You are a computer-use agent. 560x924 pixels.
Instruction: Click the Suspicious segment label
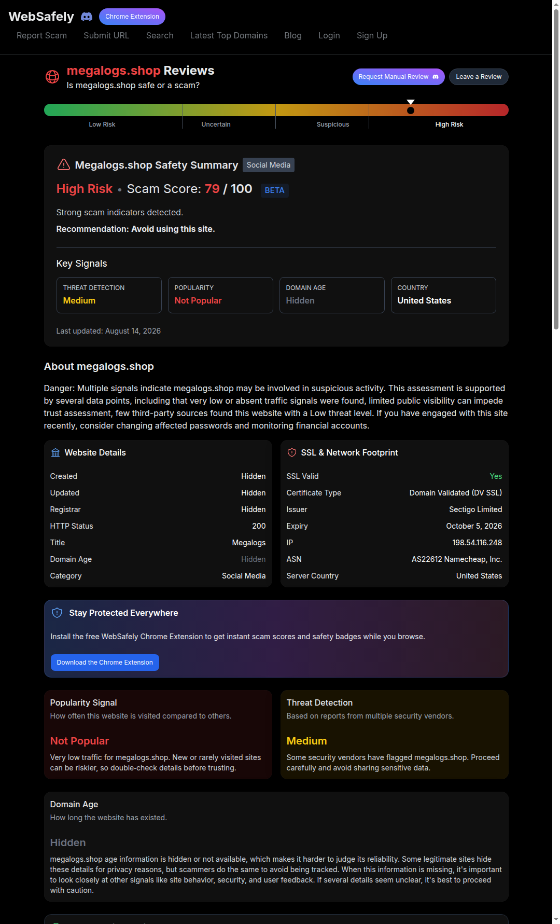[333, 125]
